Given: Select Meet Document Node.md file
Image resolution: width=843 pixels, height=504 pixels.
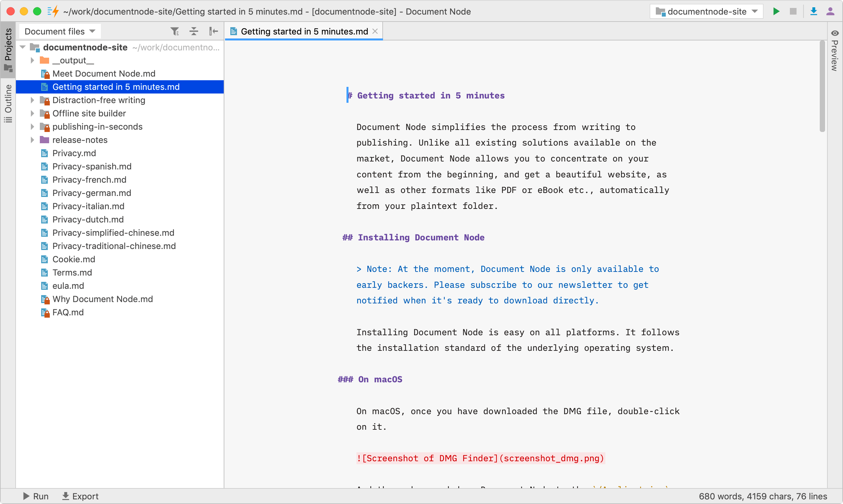Looking at the screenshot, I should tap(104, 74).
